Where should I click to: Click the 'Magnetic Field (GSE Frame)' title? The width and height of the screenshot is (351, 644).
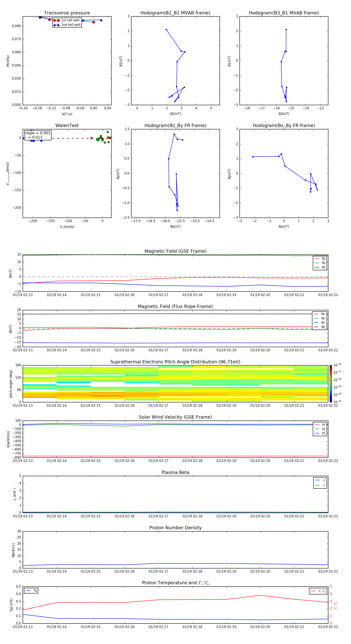click(175, 251)
